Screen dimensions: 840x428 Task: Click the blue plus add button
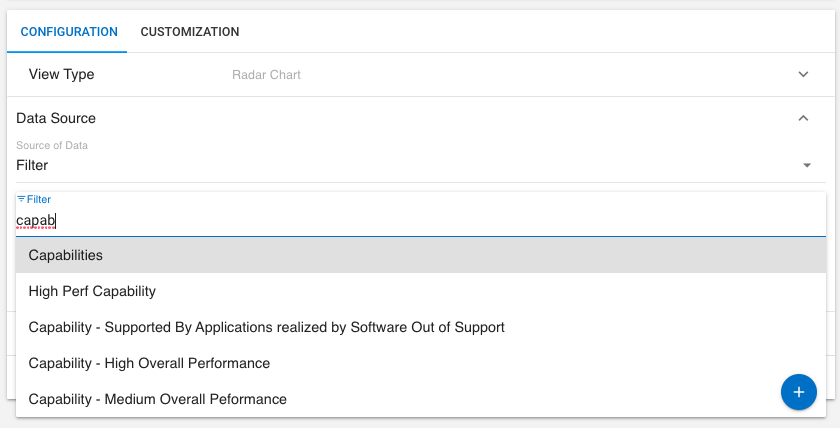click(x=798, y=392)
